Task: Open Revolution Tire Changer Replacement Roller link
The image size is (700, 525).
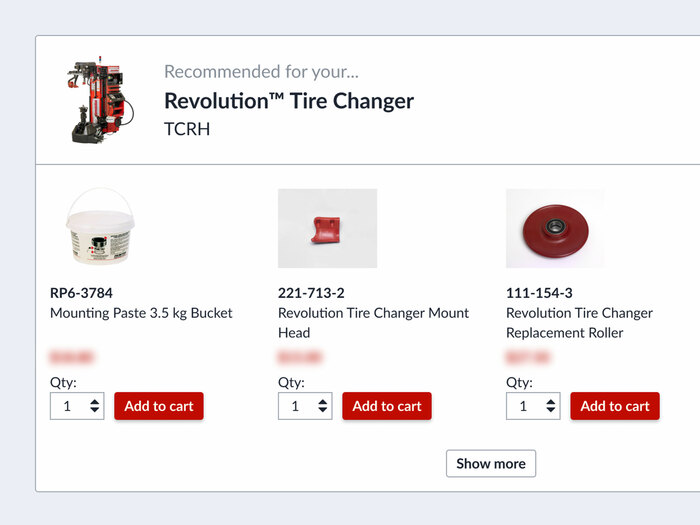Action: [x=579, y=322]
